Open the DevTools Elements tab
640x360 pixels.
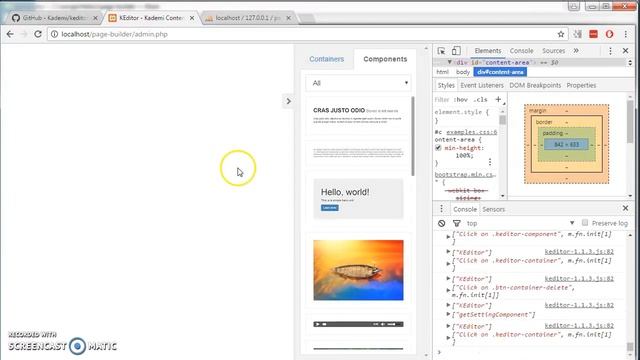coord(488,51)
